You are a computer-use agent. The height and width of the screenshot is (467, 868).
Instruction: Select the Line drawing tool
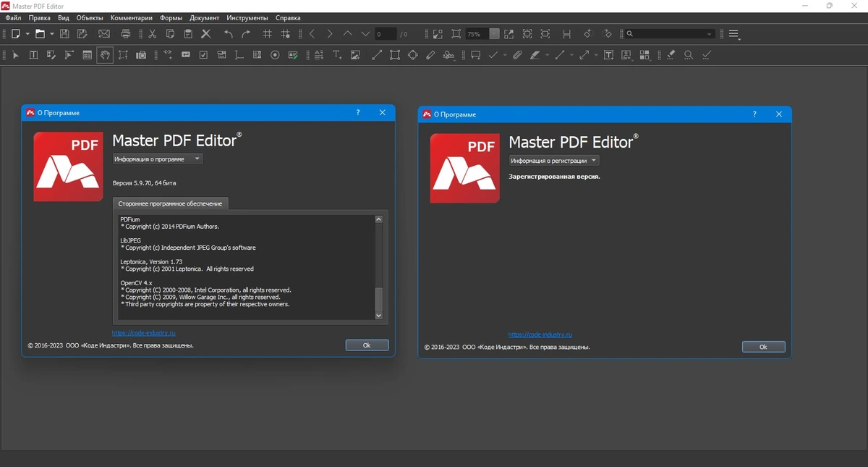pos(376,55)
